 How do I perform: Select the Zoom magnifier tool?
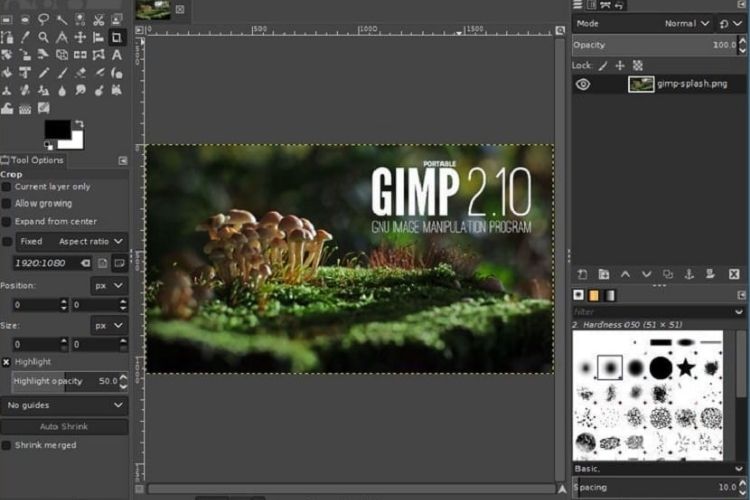(x=44, y=37)
